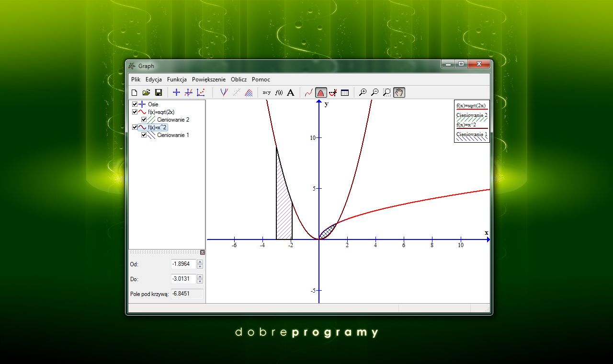
Task: Decrease the Do value with down arrow
Action: pos(200,281)
